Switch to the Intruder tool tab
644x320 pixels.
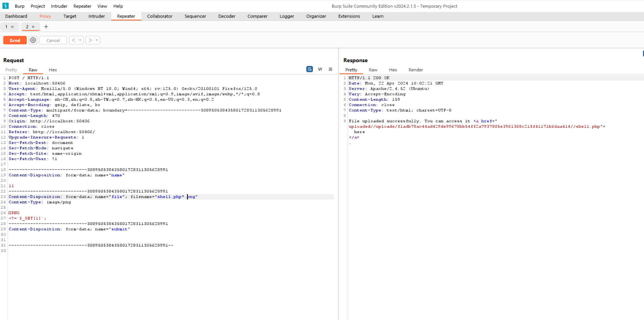click(96, 16)
